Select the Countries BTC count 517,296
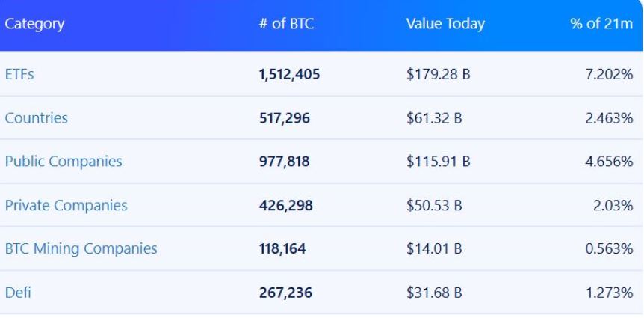 (284, 118)
